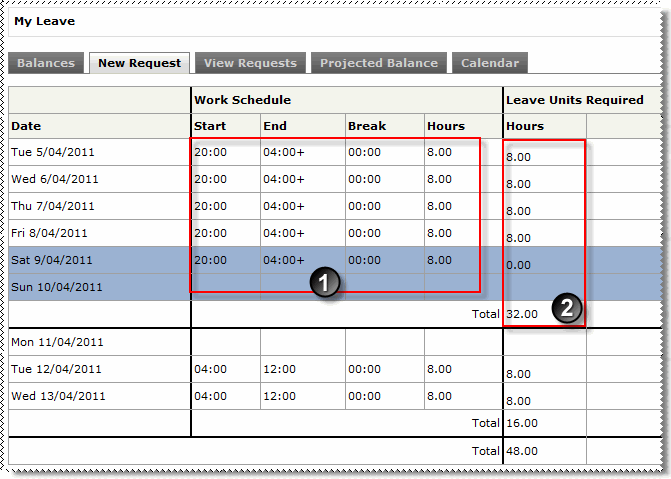671x479 pixels.
Task: Switch to the New Request tab
Action: [x=140, y=63]
